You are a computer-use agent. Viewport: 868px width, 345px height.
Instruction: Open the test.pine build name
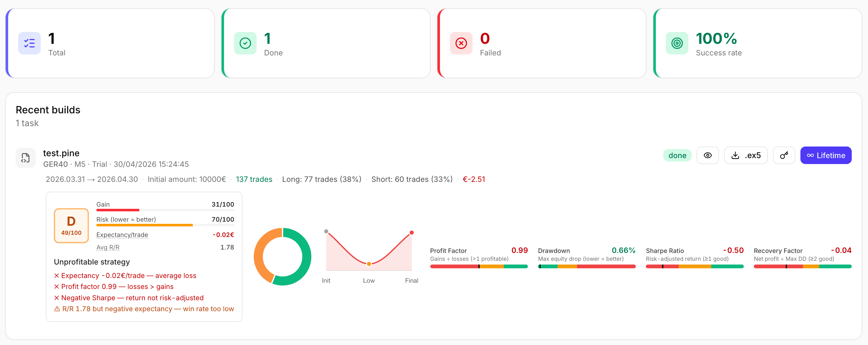click(x=61, y=153)
